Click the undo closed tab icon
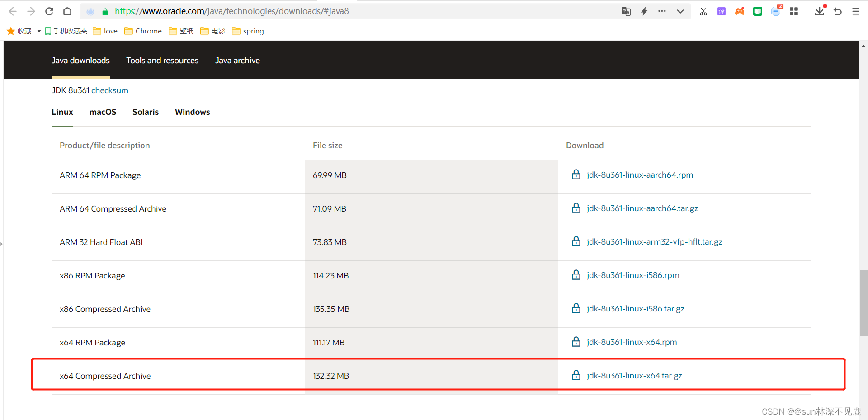The height and width of the screenshot is (420, 868). [838, 11]
